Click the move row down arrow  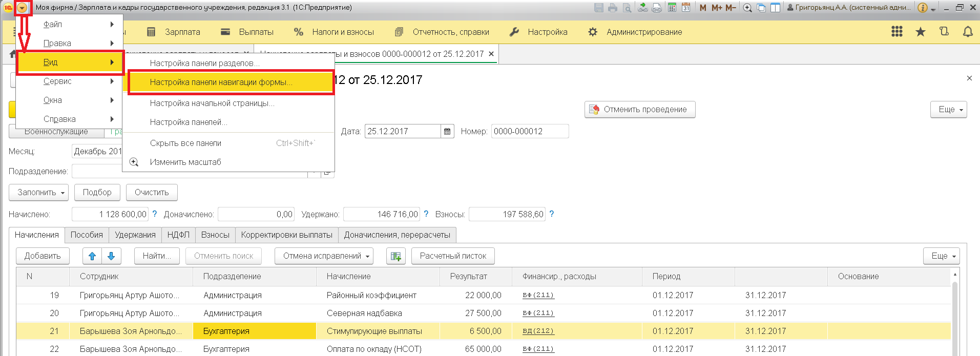tap(111, 256)
